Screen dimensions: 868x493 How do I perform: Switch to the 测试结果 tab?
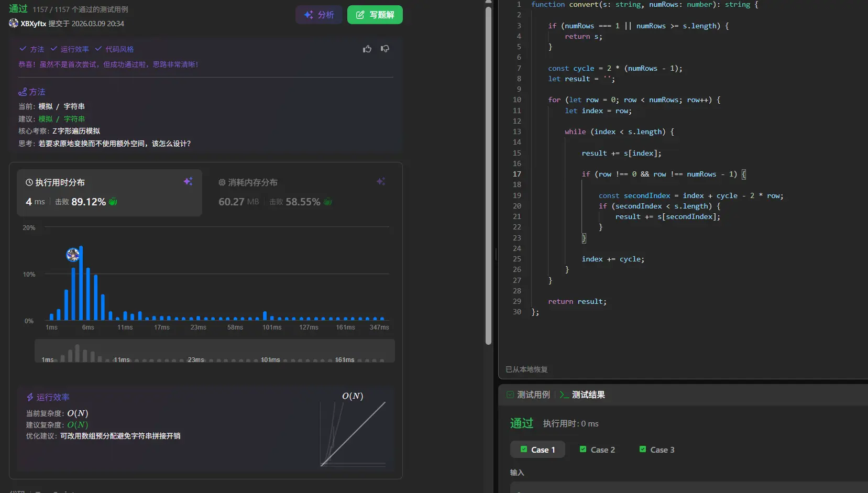(x=583, y=395)
